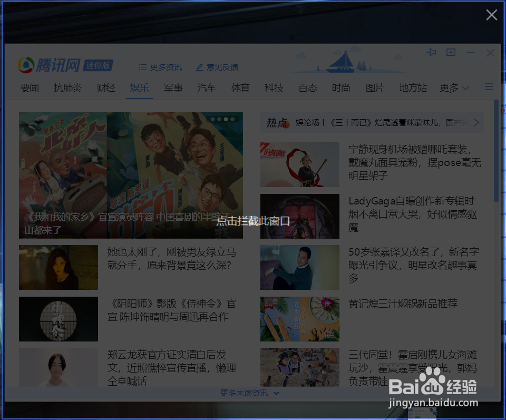Select the carousel's second indicator dot
This screenshot has height=420, width=506.
coord(219,119)
